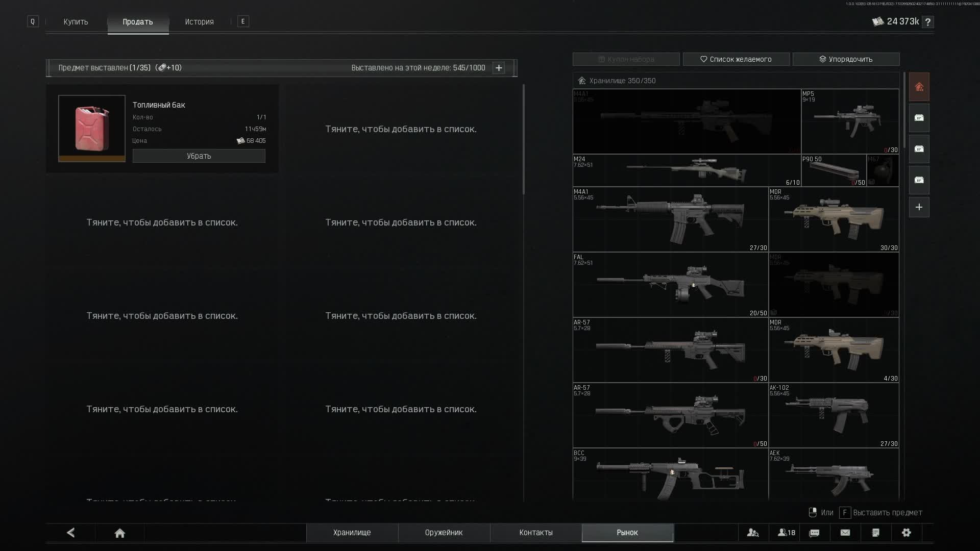Open the notes document icon
980x551 pixels.
coord(876,533)
